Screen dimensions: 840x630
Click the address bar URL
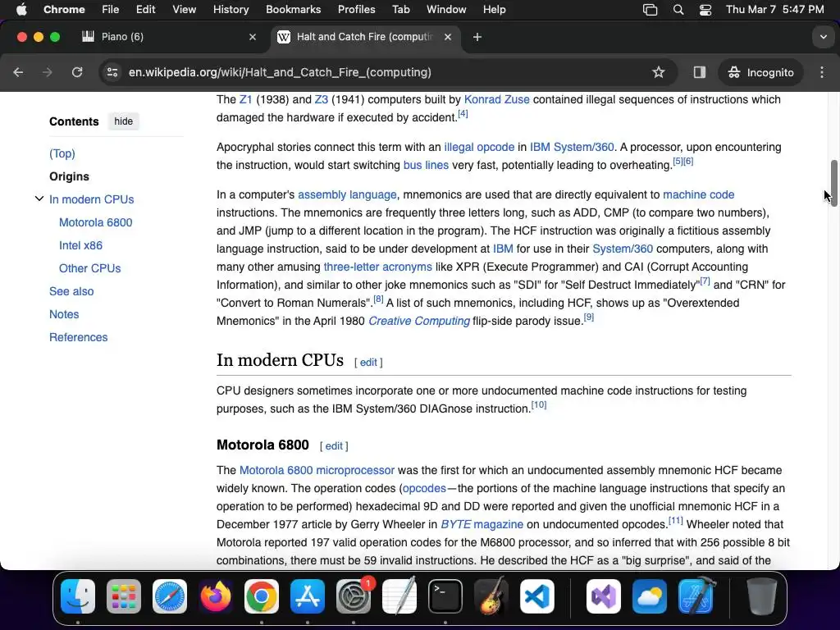tap(280, 72)
